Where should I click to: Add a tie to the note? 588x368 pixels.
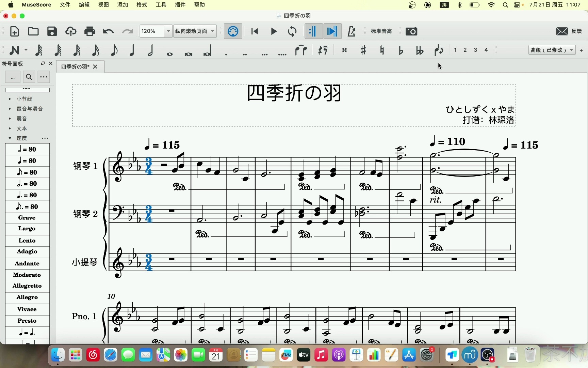coord(301,50)
